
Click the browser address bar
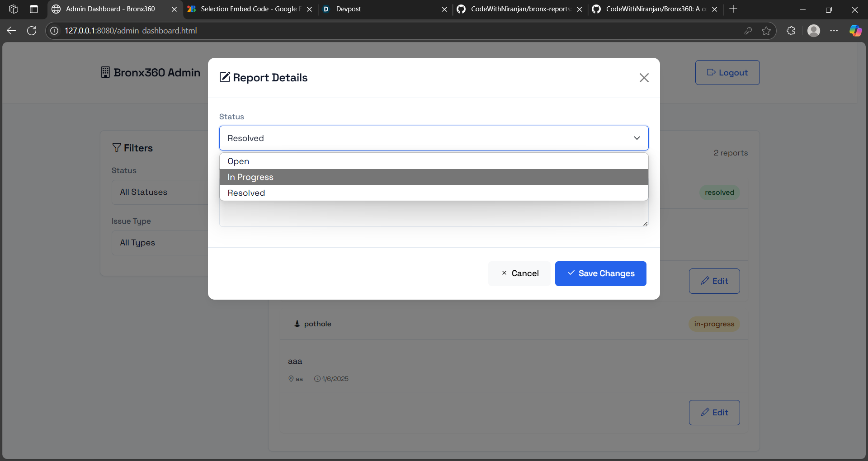(x=398, y=31)
